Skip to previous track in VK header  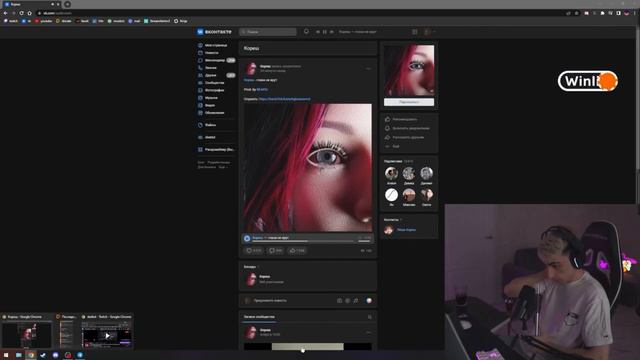click(x=318, y=31)
